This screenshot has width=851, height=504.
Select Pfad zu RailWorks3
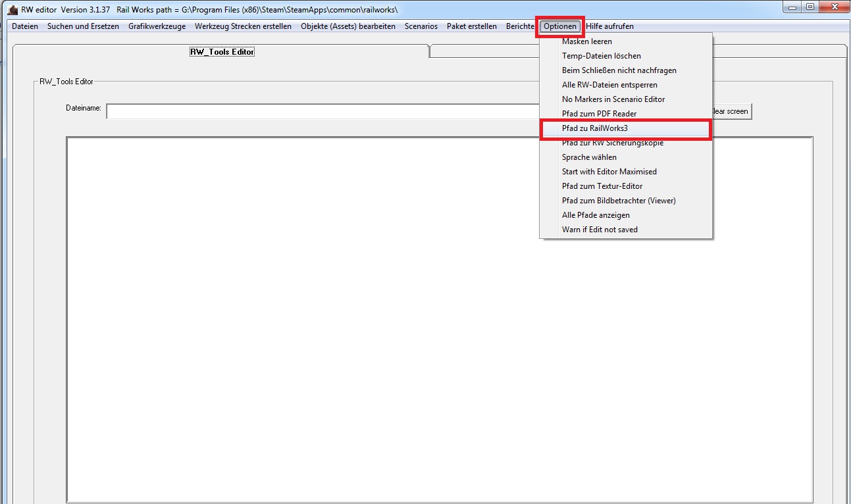[x=626, y=128]
